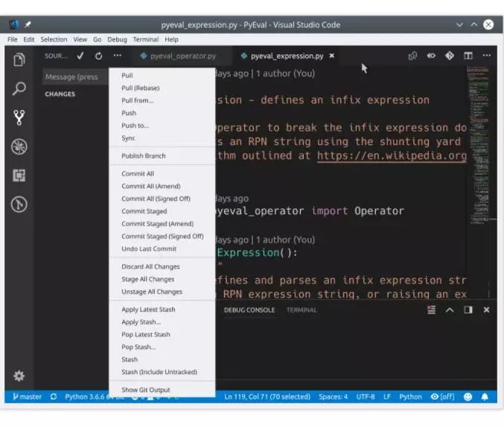Select Push to... menu item
Image resolution: width=504 pixels, height=427 pixels.
162,126
